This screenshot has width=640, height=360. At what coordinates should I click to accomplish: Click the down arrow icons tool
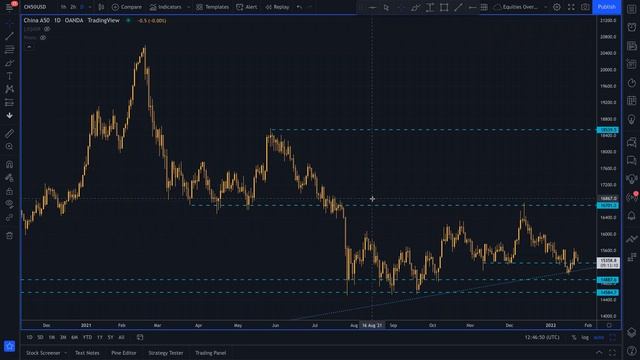pyautogui.click(x=9, y=116)
